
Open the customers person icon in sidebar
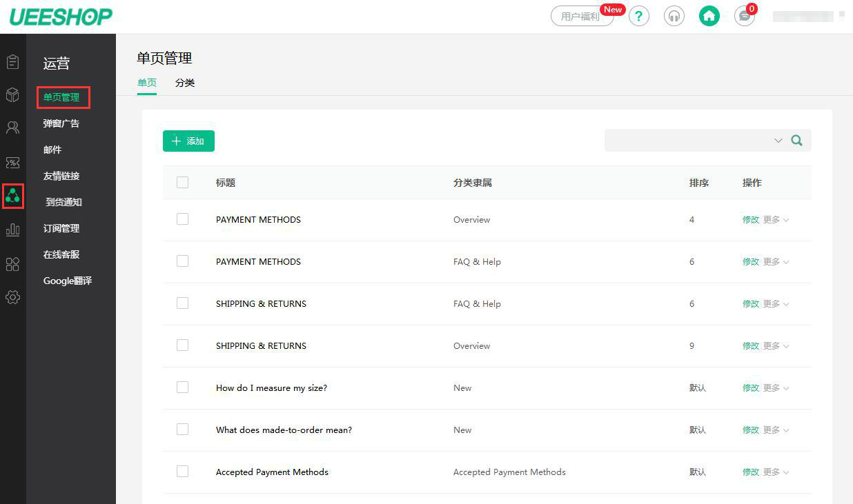click(x=12, y=128)
